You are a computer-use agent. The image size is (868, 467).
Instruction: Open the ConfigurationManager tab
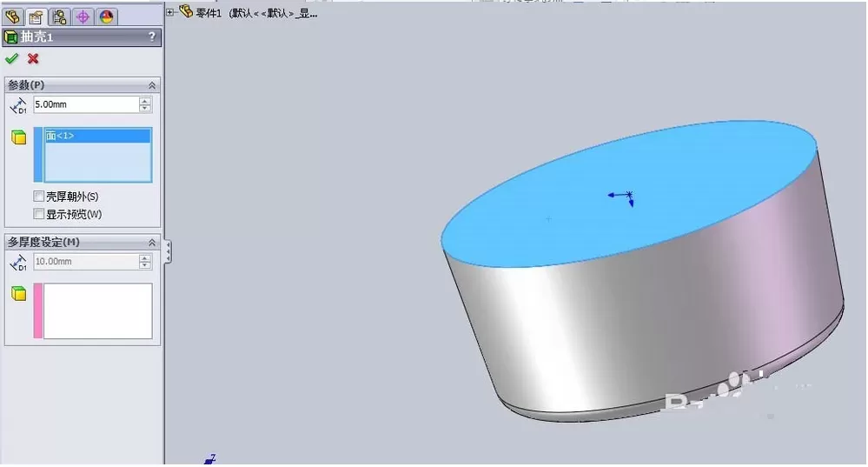pyautogui.click(x=59, y=17)
